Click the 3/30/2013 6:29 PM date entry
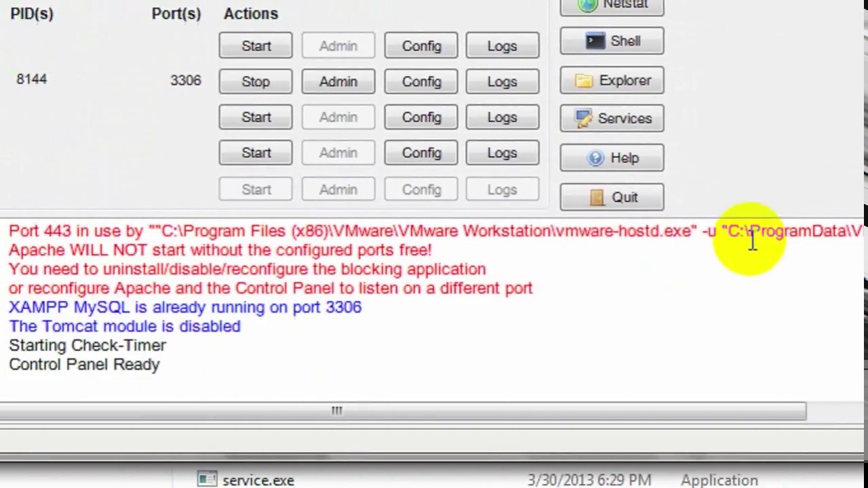The image size is (868, 488). click(589, 480)
